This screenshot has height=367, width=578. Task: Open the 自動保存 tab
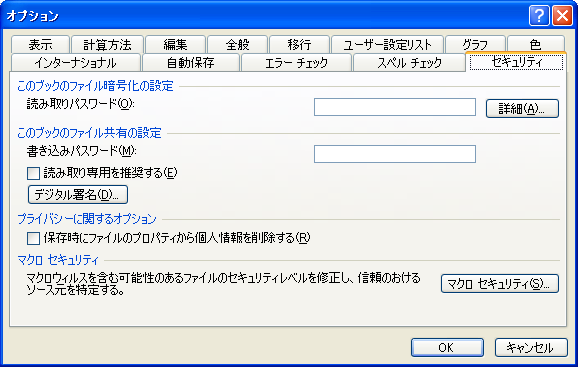191,63
